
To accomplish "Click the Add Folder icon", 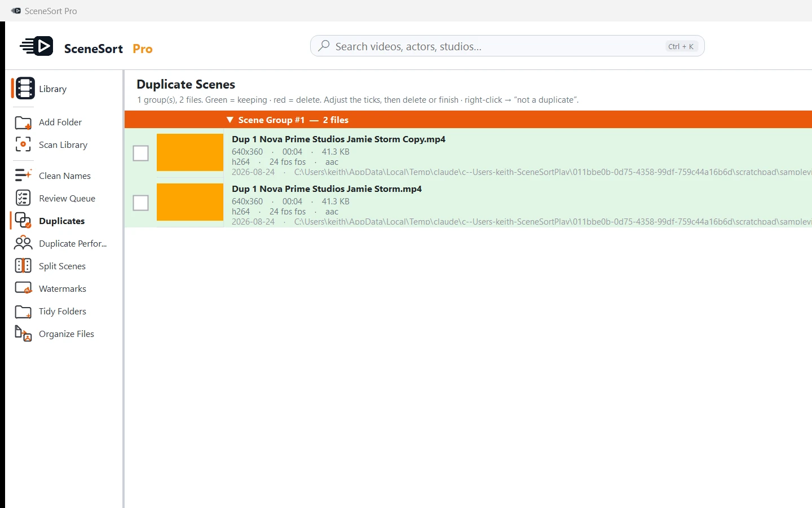I will (x=23, y=122).
